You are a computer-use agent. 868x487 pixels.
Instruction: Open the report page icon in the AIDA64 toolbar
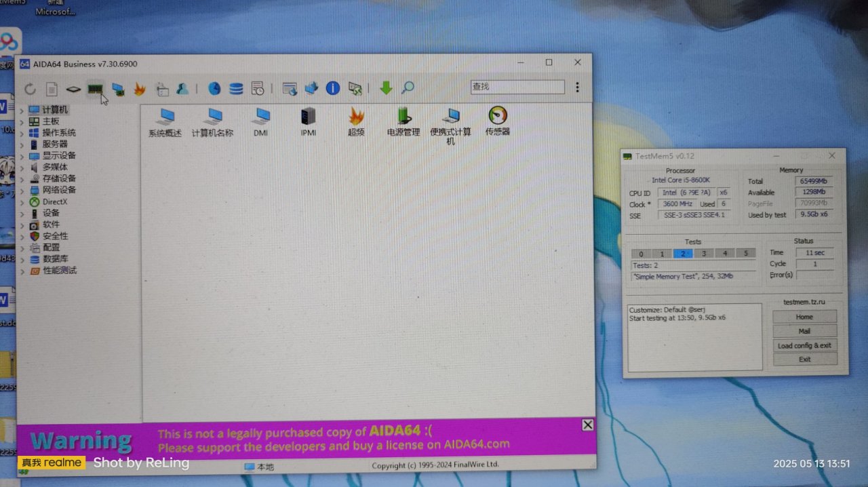click(52, 89)
